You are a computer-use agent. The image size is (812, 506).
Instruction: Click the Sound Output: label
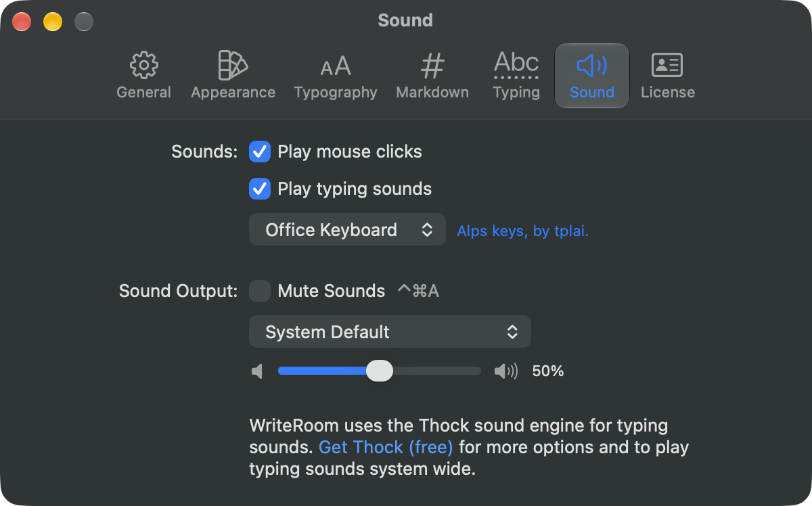point(179,291)
